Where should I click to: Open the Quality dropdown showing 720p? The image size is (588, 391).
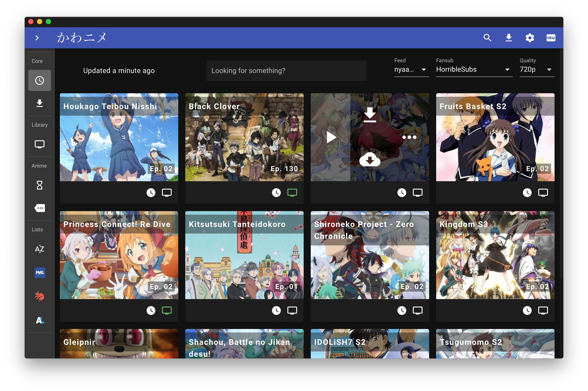pos(536,69)
